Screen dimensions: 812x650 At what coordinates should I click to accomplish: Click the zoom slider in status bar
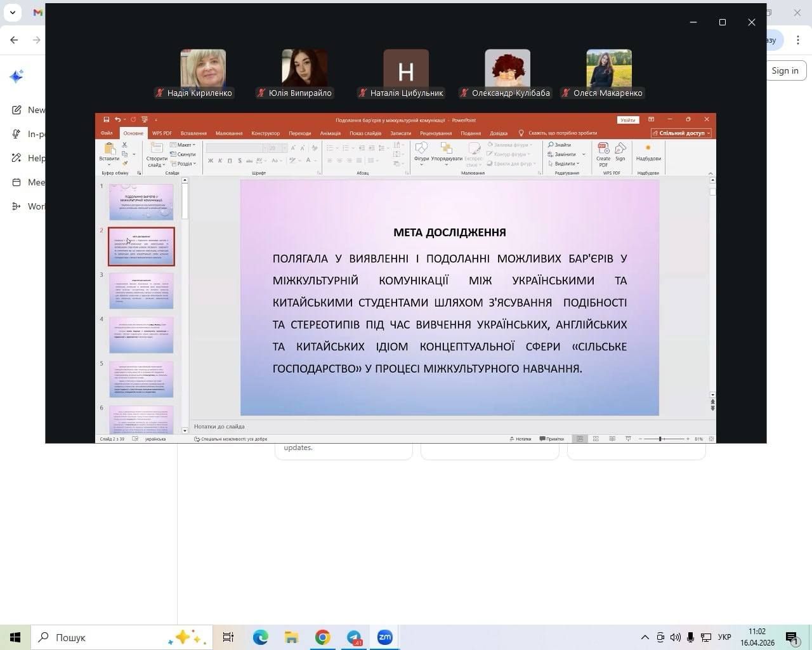(661, 439)
